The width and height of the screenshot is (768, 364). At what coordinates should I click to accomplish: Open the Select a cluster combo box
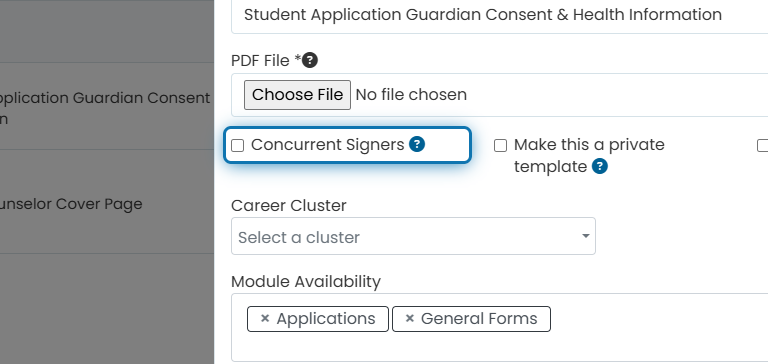413,236
